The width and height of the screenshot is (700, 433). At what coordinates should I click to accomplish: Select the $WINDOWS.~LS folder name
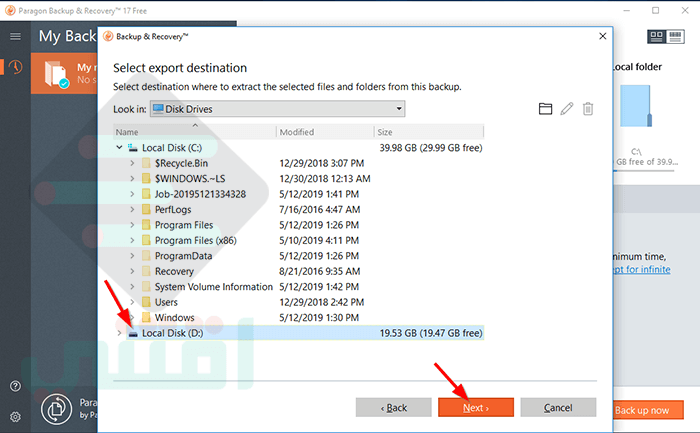pos(190,179)
